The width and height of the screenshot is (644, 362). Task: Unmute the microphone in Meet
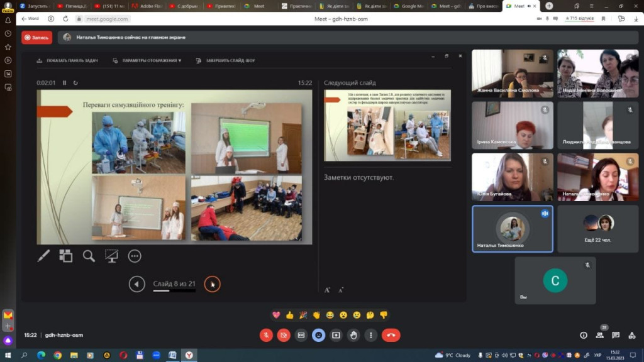point(265,335)
